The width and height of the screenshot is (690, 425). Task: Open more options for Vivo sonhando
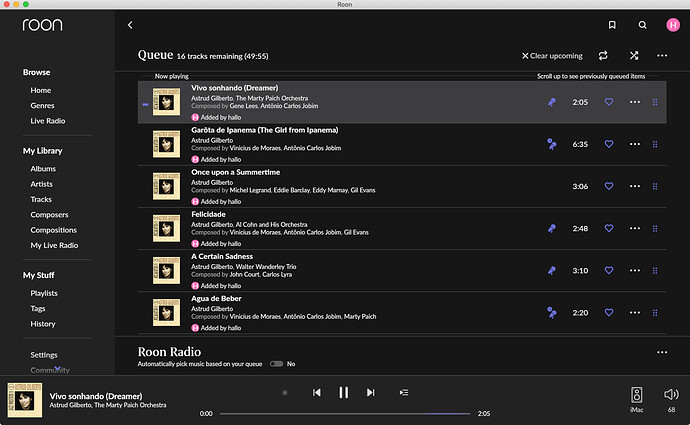635,102
